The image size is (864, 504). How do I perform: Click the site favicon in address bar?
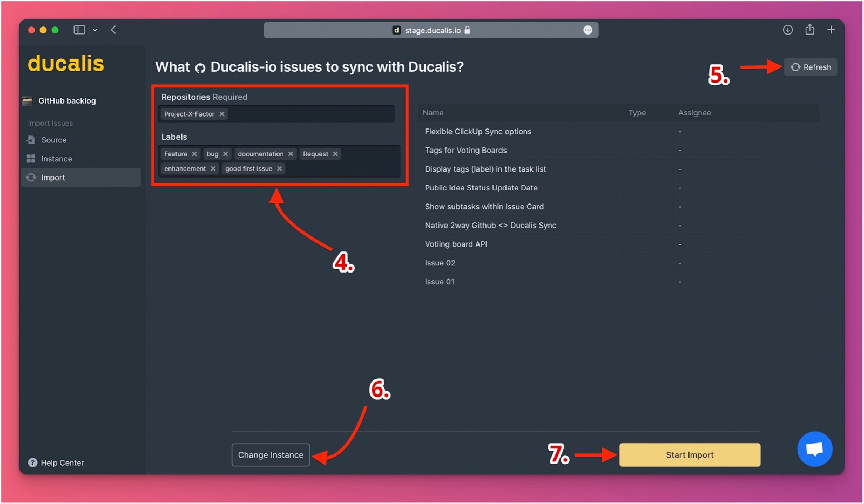coord(396,30)
